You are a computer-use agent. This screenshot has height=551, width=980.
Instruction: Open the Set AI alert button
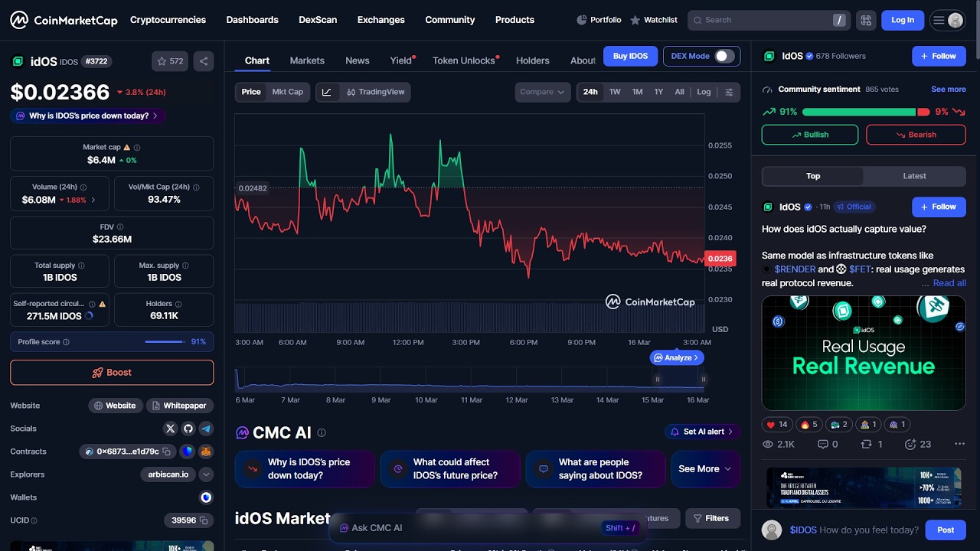coord(702,432)
